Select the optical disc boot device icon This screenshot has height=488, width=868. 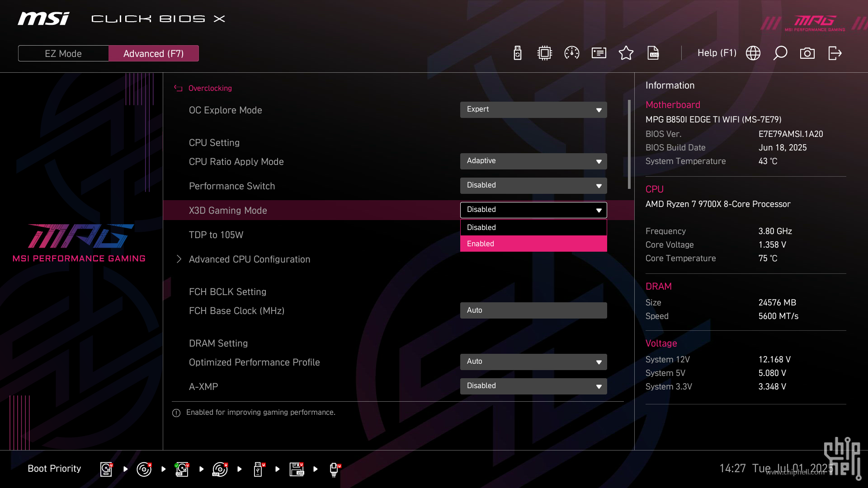(x=144, y=469)
